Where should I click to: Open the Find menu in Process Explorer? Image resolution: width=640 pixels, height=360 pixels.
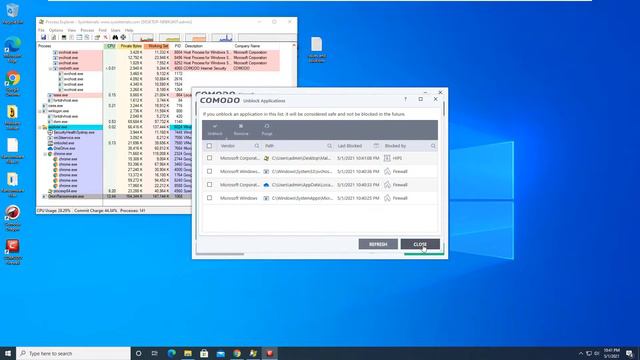[102, 30]
